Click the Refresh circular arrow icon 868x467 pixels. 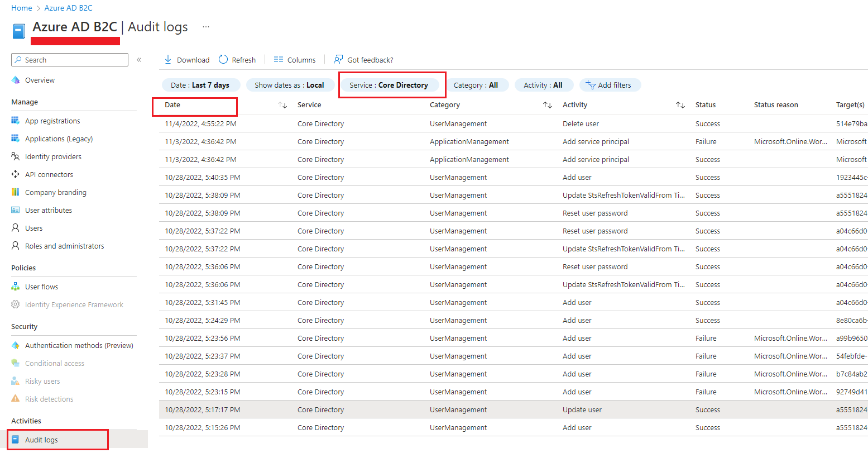pos(223,59)
